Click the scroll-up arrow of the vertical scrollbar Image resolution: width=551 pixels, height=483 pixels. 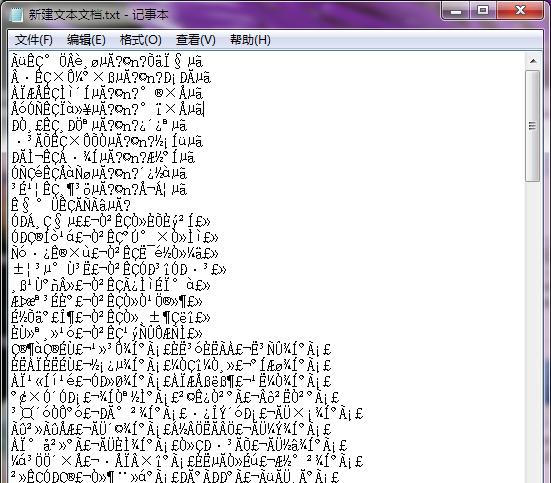[533, 61]
